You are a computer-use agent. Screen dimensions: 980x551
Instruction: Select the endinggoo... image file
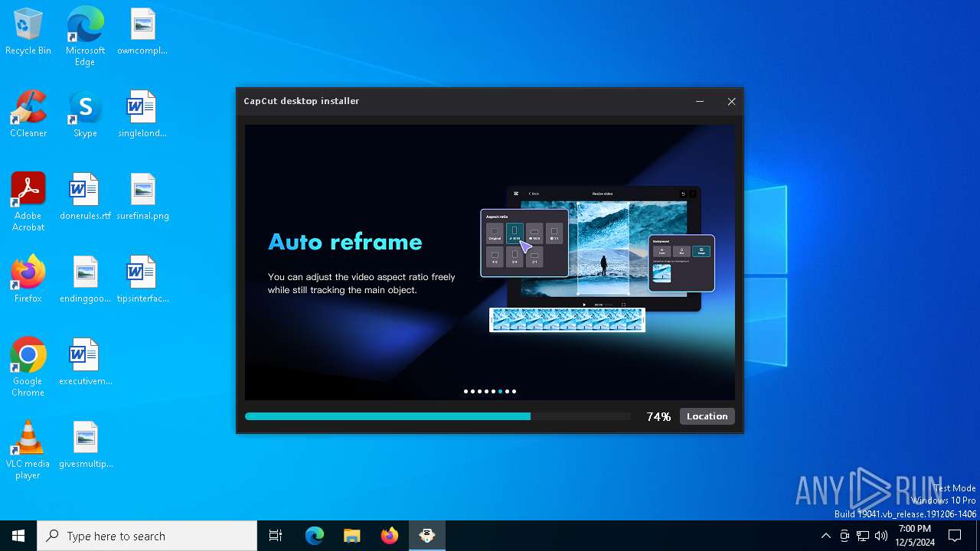click(x=85, y=280)
